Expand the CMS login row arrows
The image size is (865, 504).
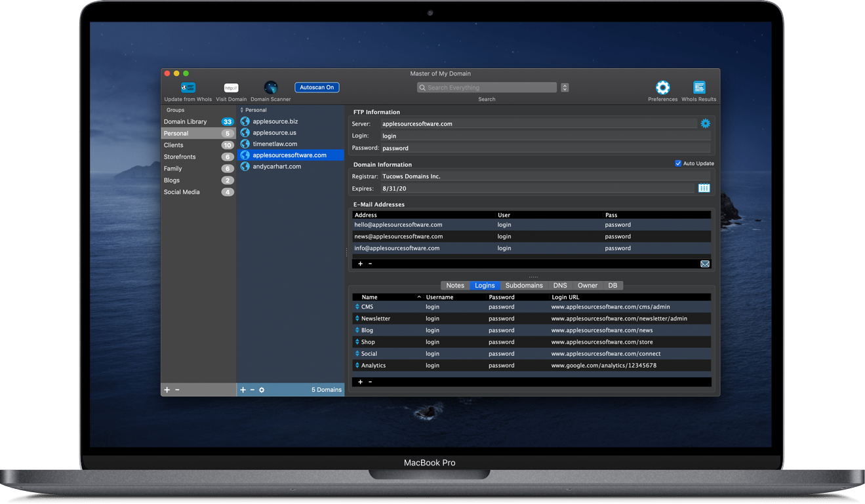357,307
